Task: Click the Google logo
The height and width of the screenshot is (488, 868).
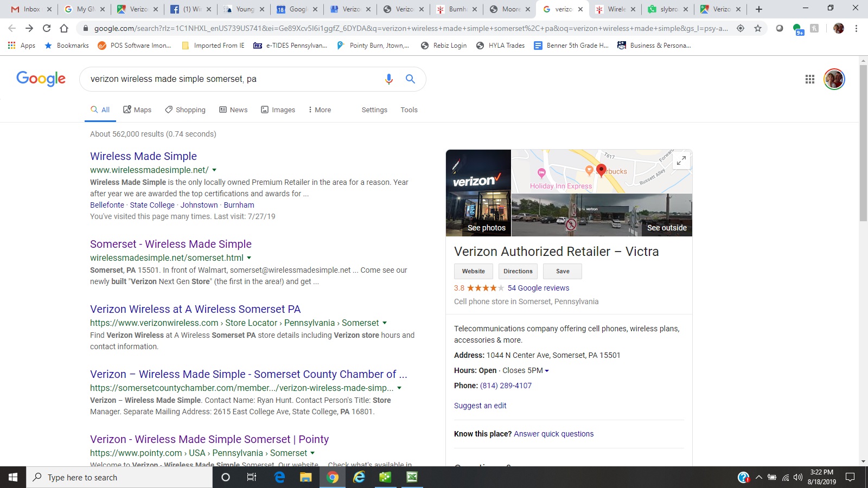Action: tap(41, 79)
